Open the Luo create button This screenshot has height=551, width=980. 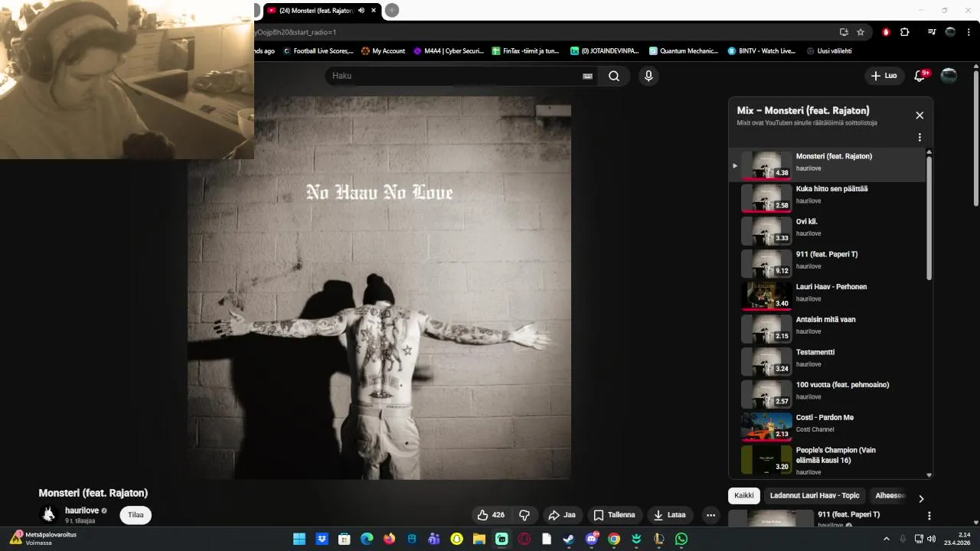tap(884, 76)
